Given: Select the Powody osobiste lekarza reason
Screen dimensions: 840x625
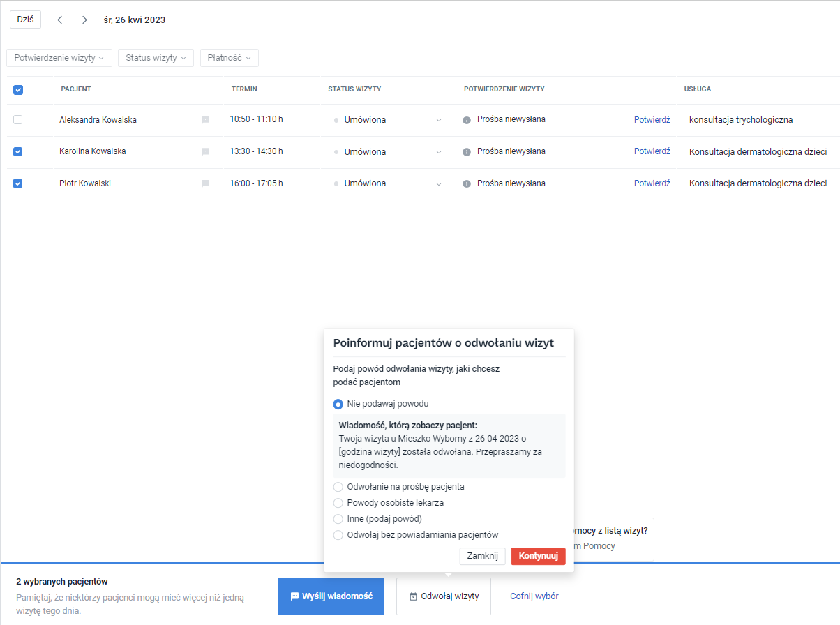Looking at the screenshot, I should (338, 502).
